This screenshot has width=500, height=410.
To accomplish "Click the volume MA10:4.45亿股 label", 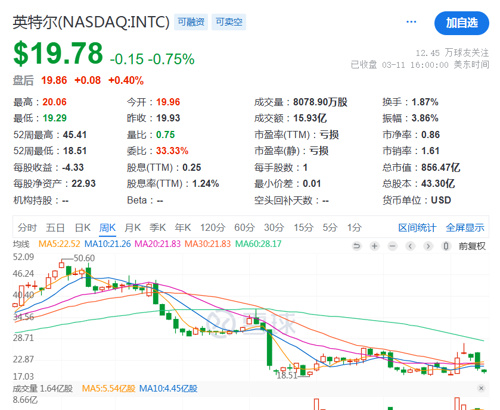I will (168, 389).
